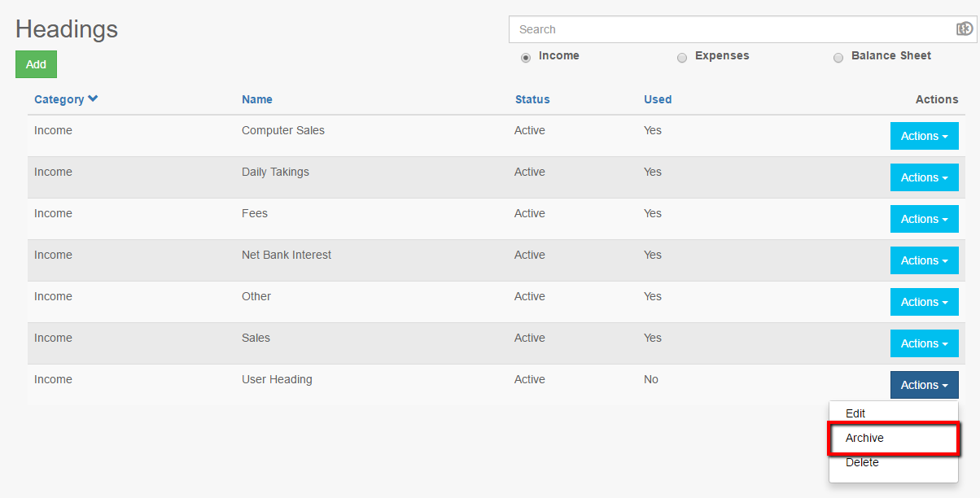This screenshot has width=980, height=498.
Task: Choose Delete from the Actions menu
Action: 862,462
